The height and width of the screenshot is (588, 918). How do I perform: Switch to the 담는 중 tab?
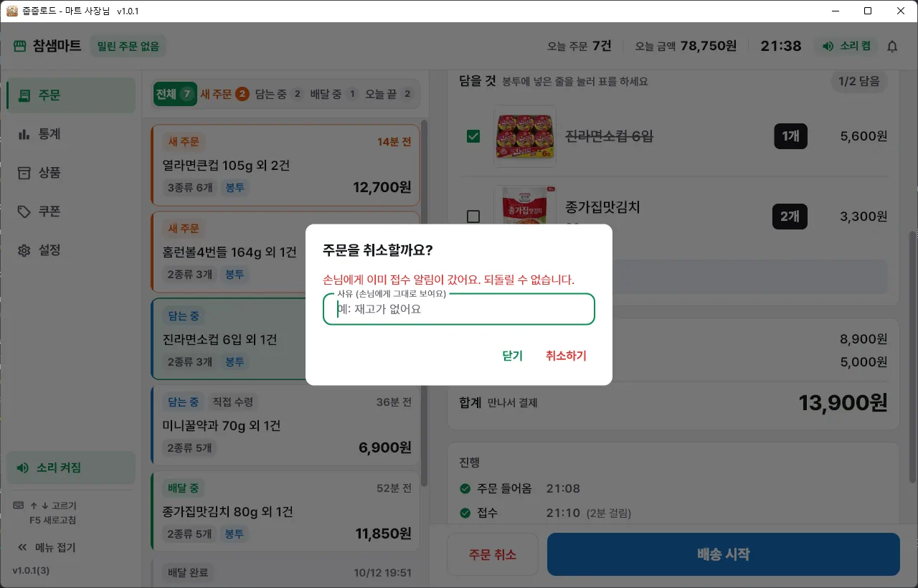point(280,94)
